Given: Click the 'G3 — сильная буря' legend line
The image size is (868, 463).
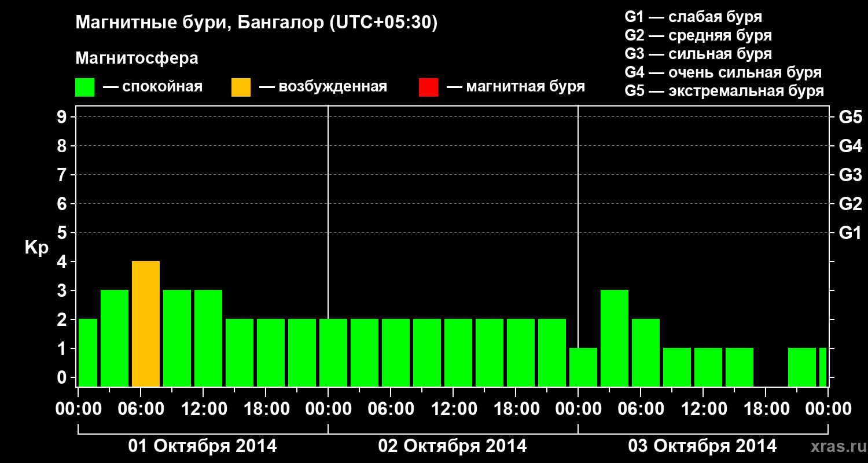Looking at the screenshot, I should (x=698, y=54).
